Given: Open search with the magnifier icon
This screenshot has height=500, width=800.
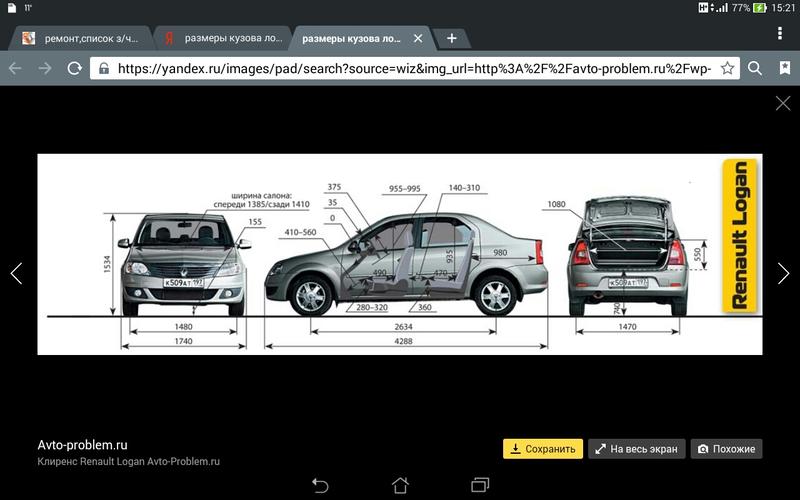Looking at the screenshot, I should [x=755, y=68].
